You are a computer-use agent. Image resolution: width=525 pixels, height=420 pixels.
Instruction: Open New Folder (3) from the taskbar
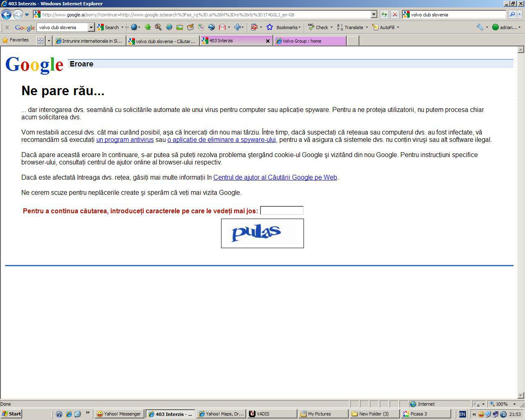click(x=374, y=414)
